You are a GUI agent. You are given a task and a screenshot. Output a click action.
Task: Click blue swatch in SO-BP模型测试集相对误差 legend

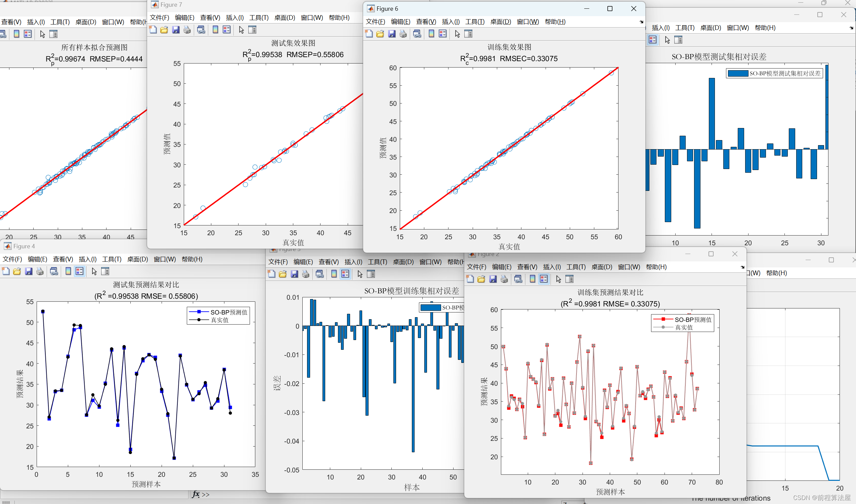[738, 73]
